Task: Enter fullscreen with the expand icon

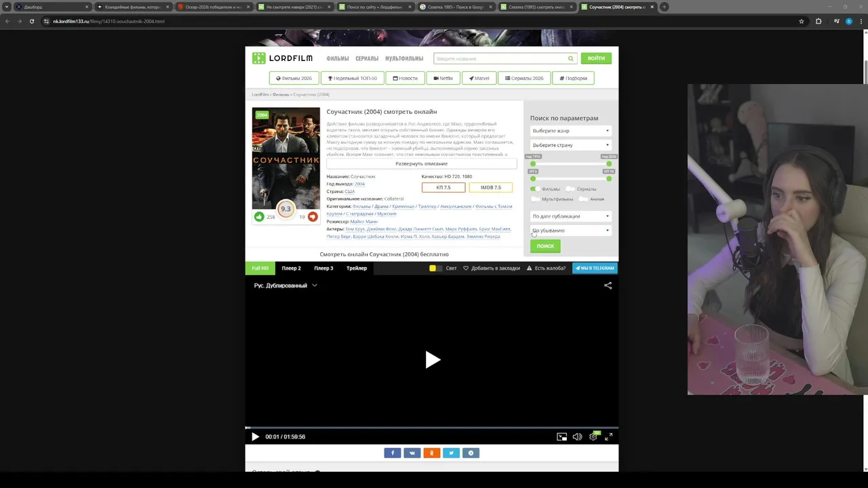Action: (608, 436)
